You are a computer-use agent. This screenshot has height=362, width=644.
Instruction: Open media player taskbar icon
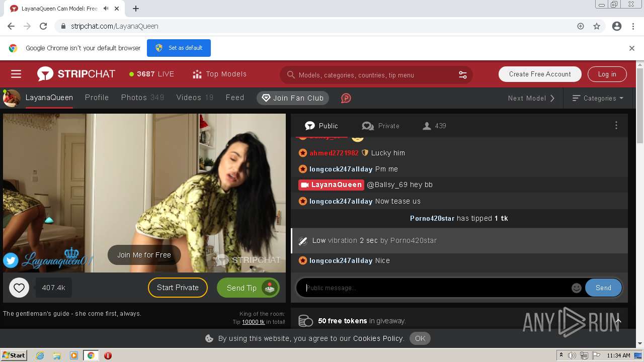[x=74, y=355]
